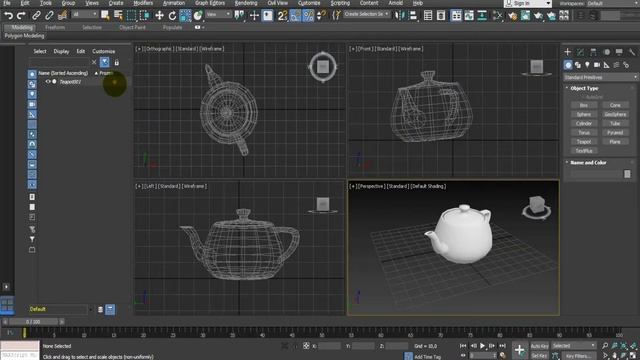Image resolution: width=640 pixels, height=360 pixels.
Task: Click the Go to End playback button
Action: (502, 346)
